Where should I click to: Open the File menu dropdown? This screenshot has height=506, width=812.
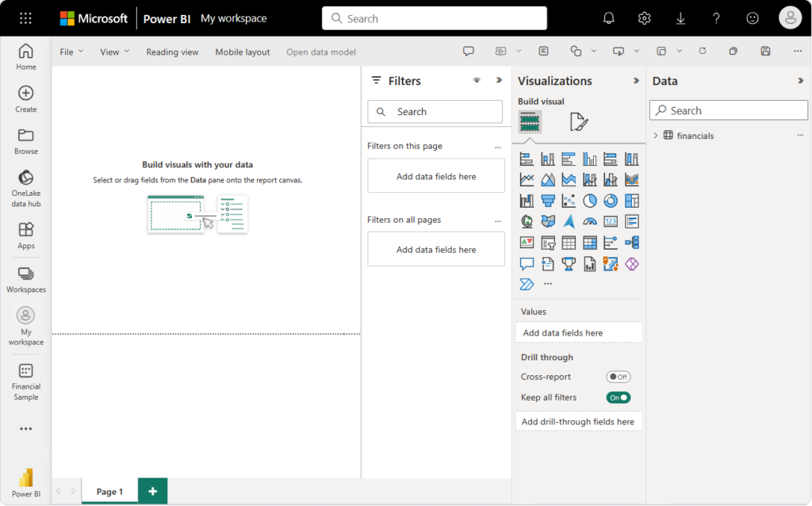pyautogui.click(x=71, y=52)
